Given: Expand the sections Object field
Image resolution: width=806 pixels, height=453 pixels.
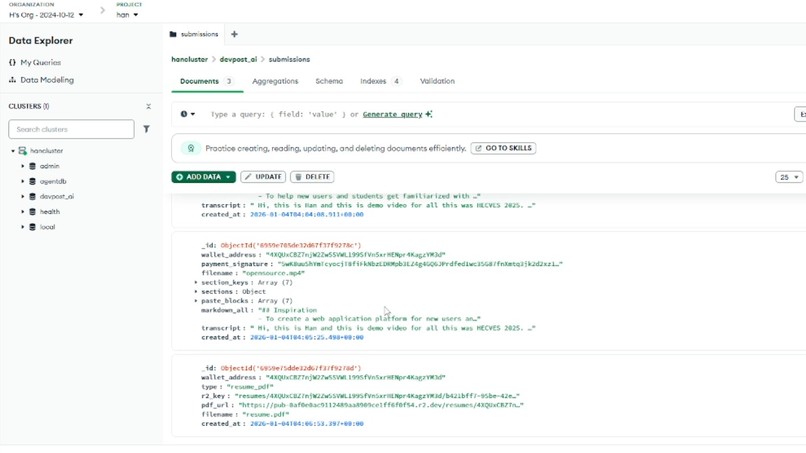Looking at the screenshot, I should (x=196, y=292).
